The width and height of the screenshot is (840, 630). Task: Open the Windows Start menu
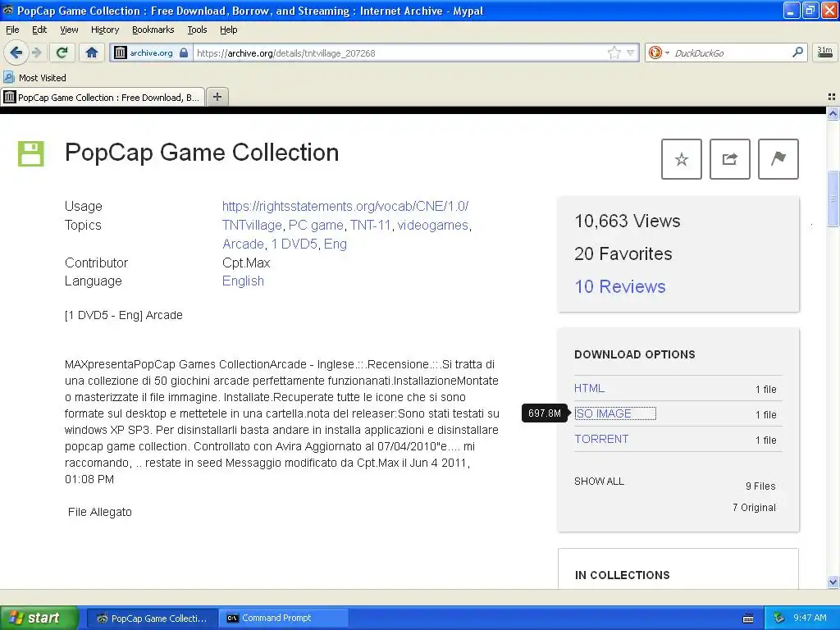point(39,619)
